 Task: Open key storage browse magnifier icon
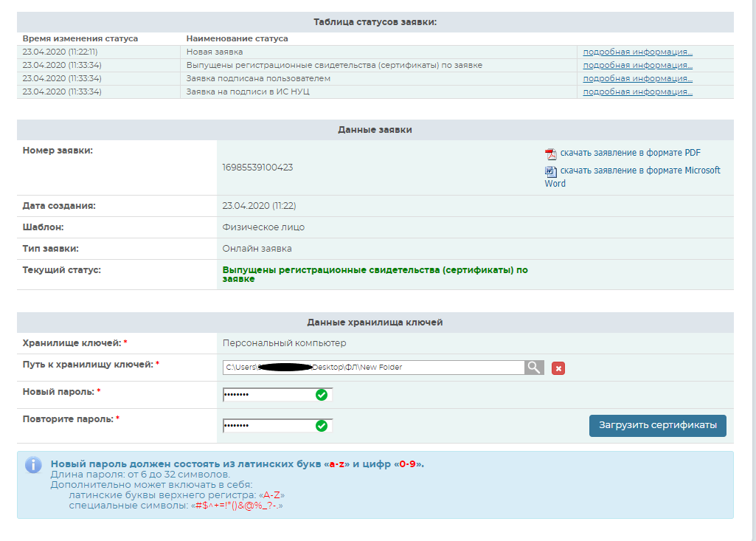[x=534, y=368]
